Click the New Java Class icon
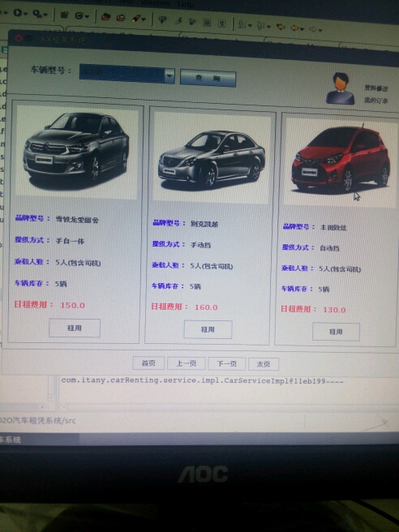Image resolution: width=399 pixels, height=532 pixels. click(79, 15)
